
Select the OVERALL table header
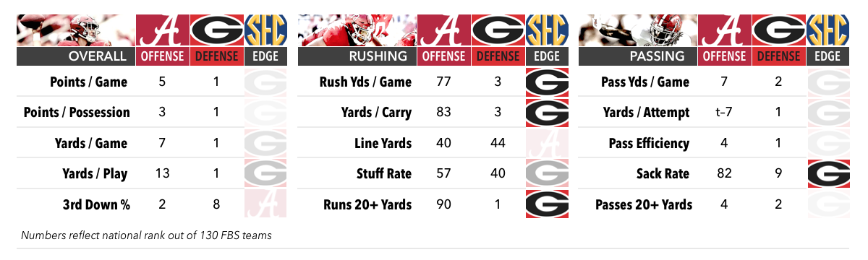point(75,56)
